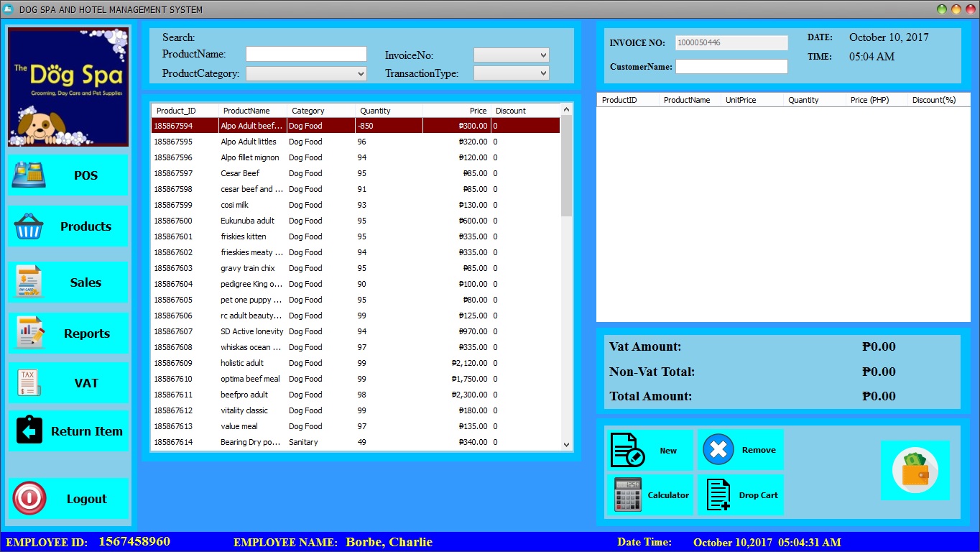Open the ProductCategory dropdown

305,73
